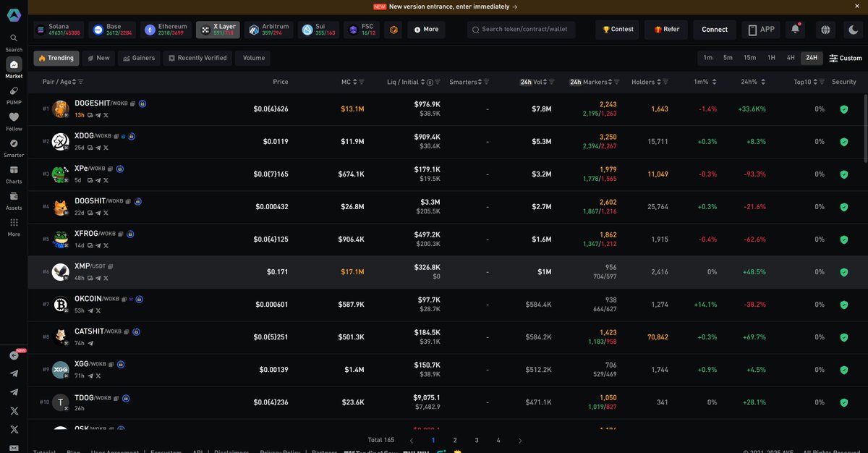This screenshot has height=453, width=868.
Task: Open the Market section in sidebar
Action: coord(14,68)
